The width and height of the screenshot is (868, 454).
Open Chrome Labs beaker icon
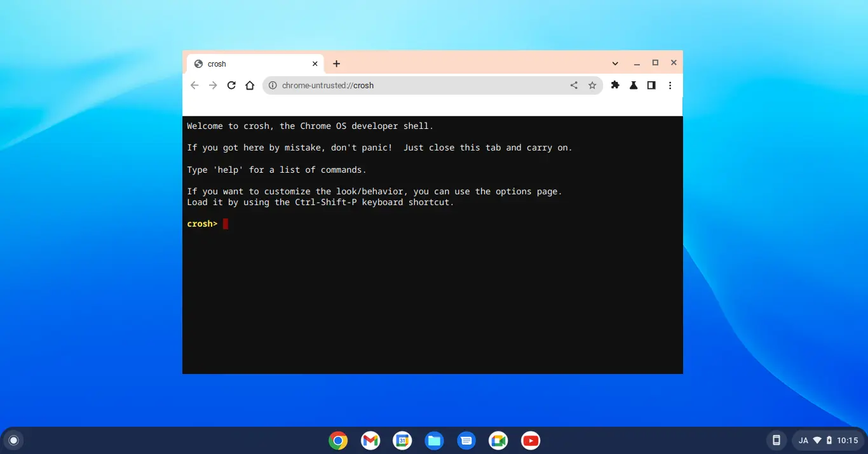coord(633,85)
